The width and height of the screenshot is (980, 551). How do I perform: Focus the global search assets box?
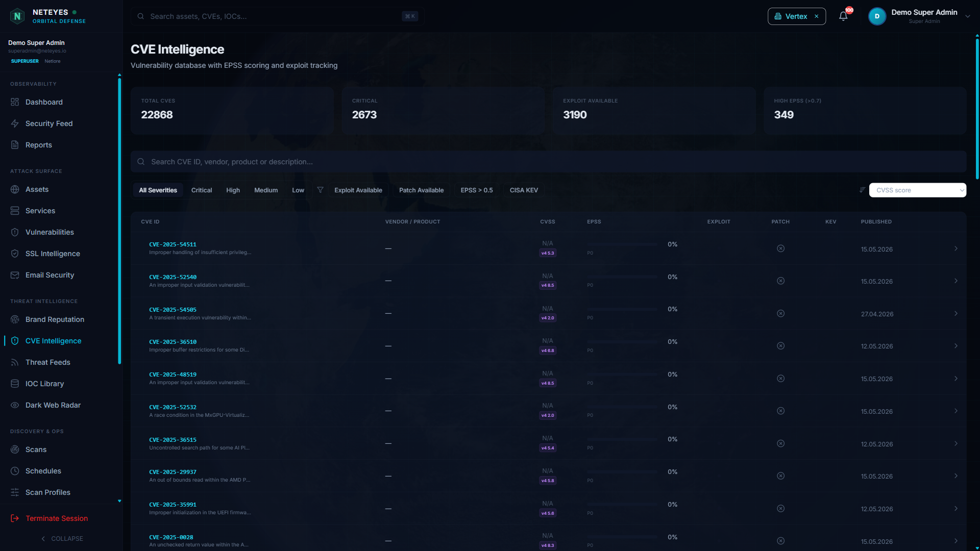(277, 16)
